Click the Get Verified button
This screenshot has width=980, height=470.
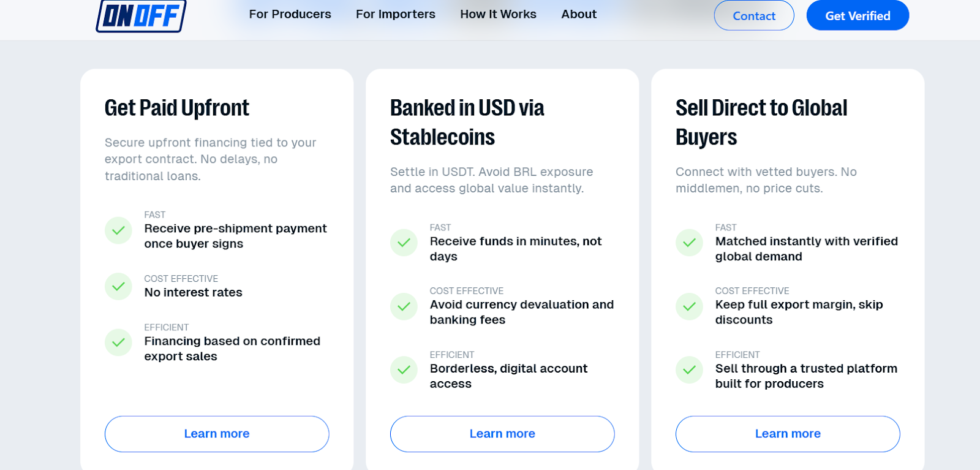coord(858,15)
